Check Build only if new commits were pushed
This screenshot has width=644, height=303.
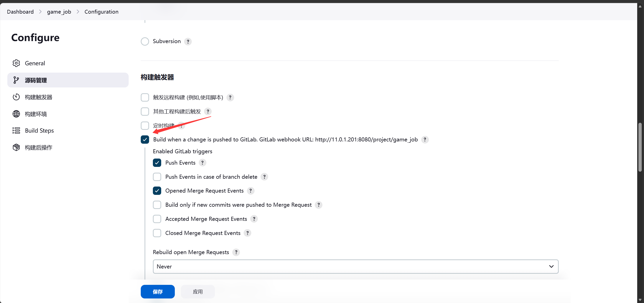(x=157, y=205)
